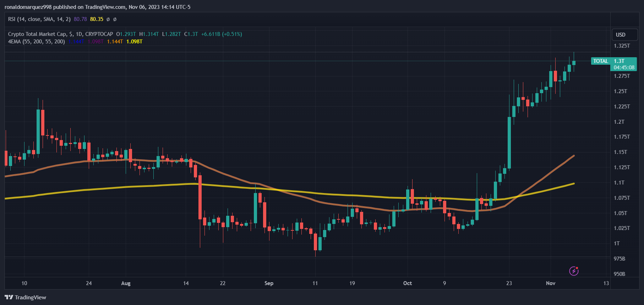Click the 1.325T price axis label
This screenshot has width=644, height=305.
pos(622,46)
